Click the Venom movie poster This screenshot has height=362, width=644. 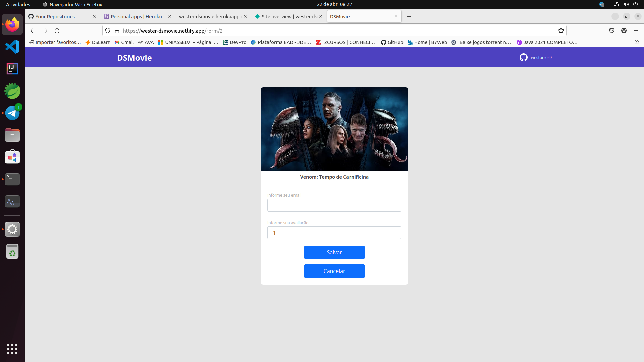tap(334, 129)
